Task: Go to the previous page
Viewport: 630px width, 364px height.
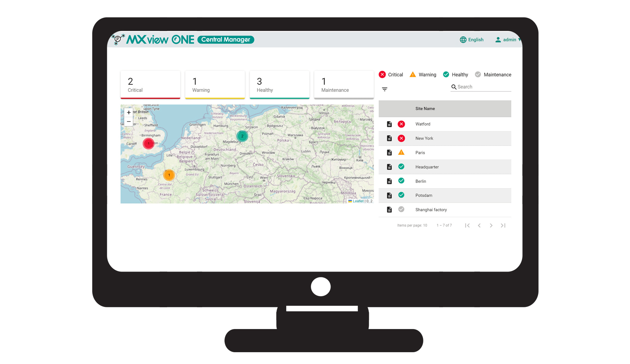Action: 479,225
